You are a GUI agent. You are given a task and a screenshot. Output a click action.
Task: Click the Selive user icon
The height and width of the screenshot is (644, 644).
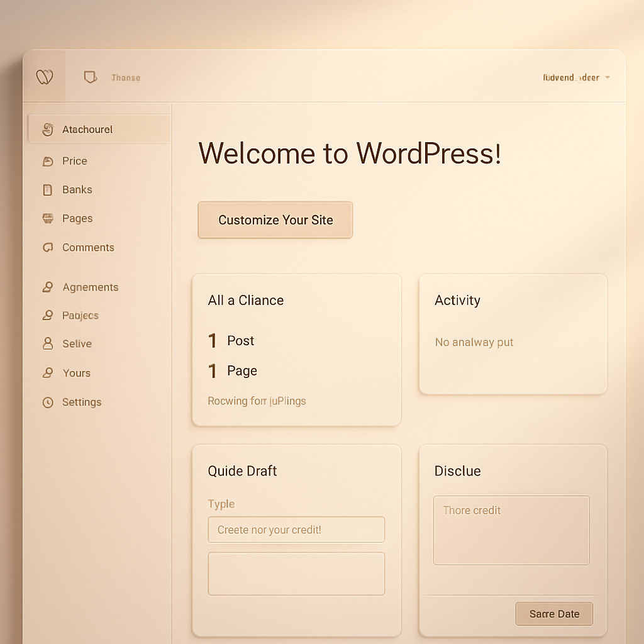[48, 343]
